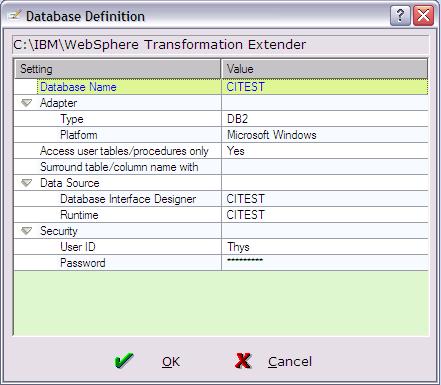Screen dimensions: 441x385
Task: Edit the Database Name value CITEST
Action: (x=325, y=87)
